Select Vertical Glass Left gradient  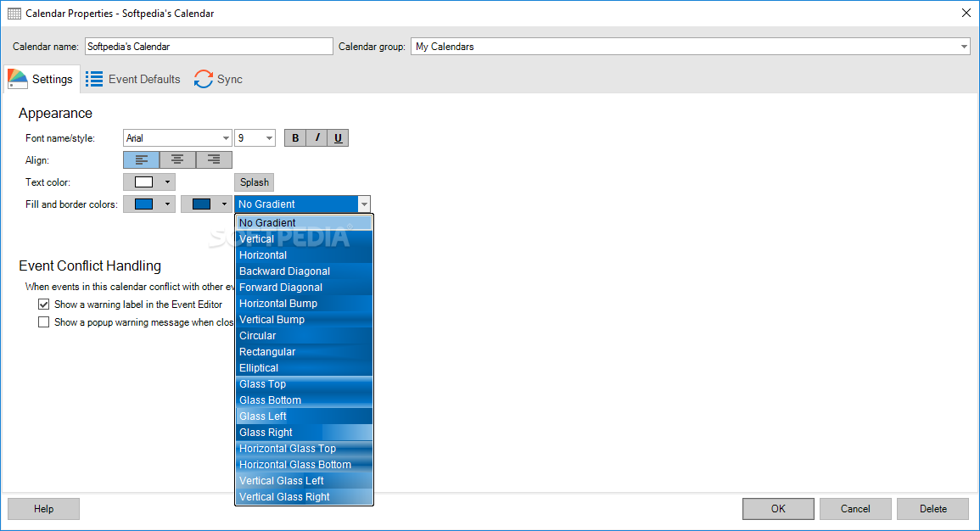pos(304,481)
